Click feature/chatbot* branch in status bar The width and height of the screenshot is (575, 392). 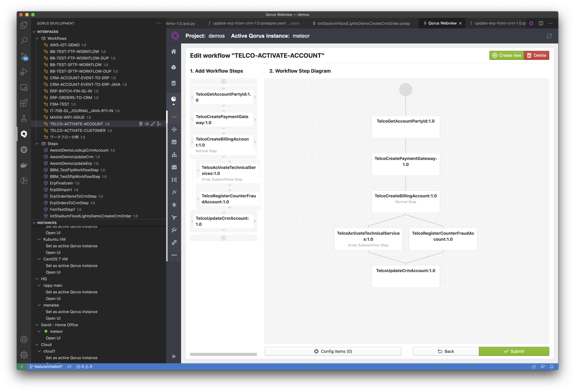(46, 367)
